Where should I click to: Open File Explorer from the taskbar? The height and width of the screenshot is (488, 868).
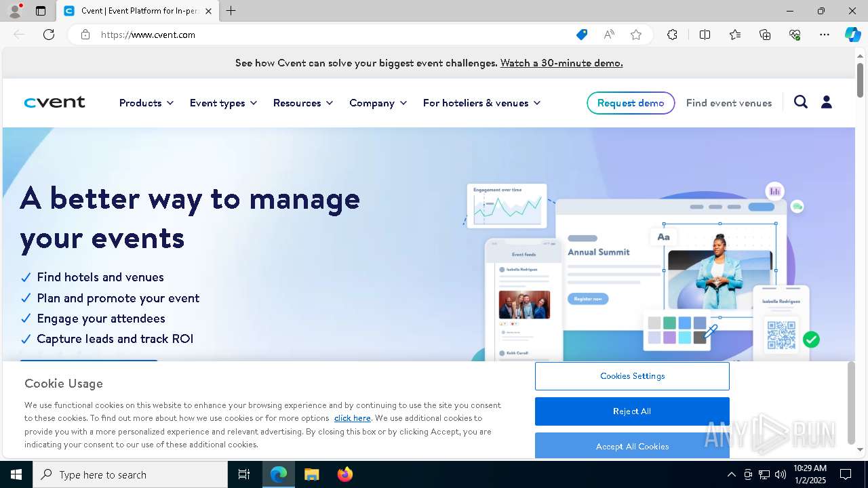click(x=311, y=474)
